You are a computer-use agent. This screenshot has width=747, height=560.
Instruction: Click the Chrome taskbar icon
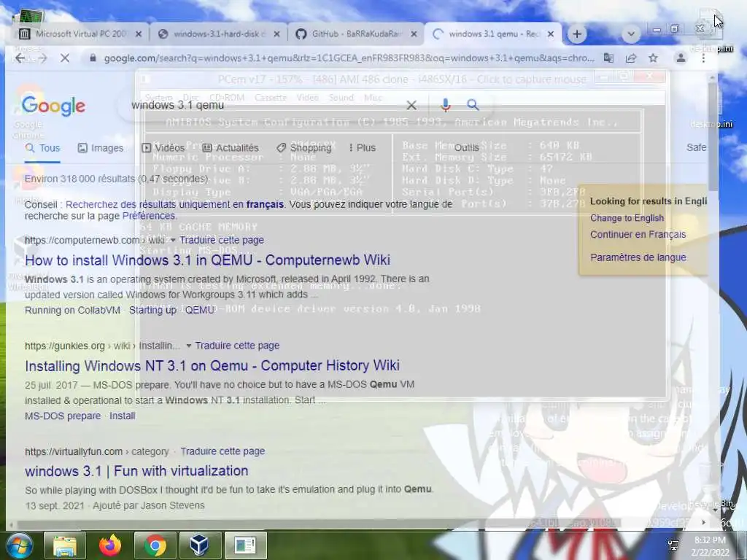(x=155, y=545)
